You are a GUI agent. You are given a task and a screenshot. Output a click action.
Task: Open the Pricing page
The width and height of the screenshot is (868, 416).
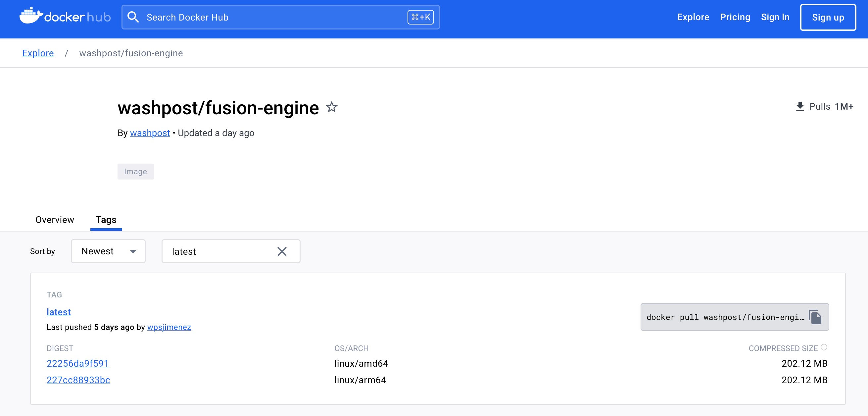tap(735, 17)
